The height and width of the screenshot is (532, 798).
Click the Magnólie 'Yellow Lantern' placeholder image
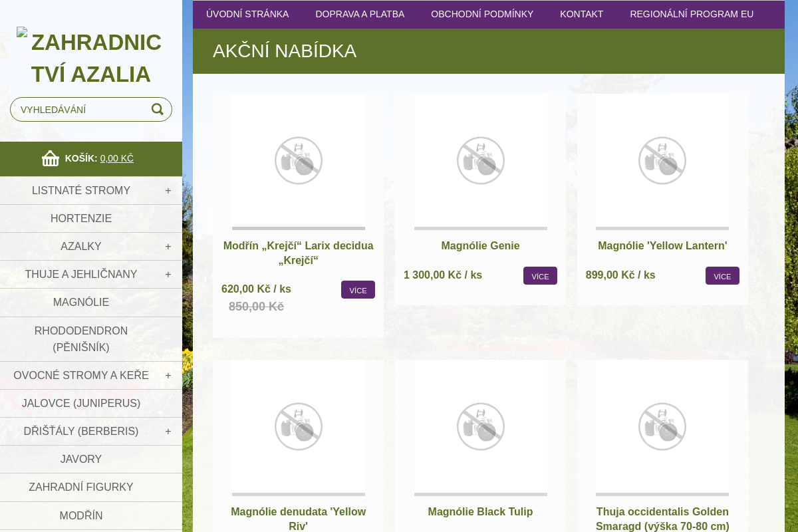pos(662,161)
